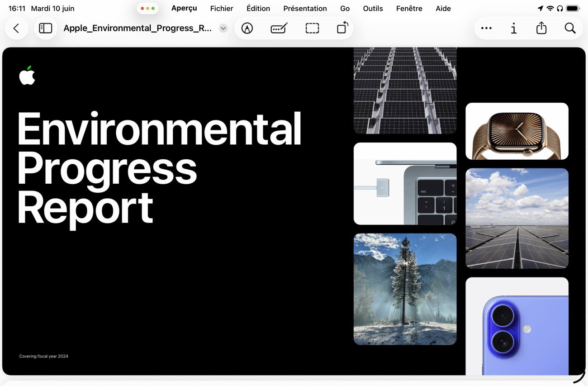Viewport: 588px width, 386px height.
Task: Click the blue iPhone camera image
Action: tap(517, 326)
